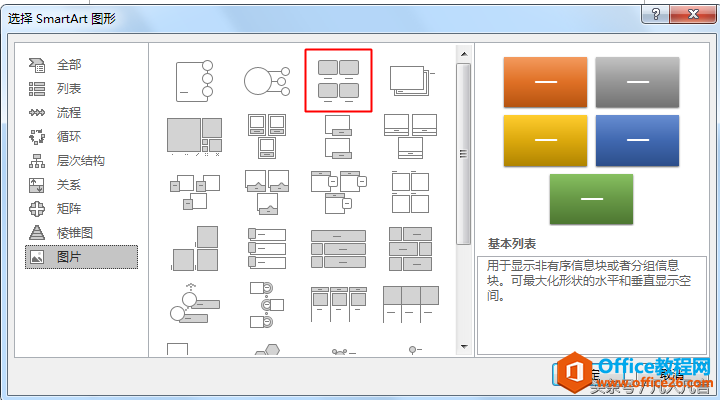
Task: Click the gallery scrollbar down arrow
Action: click(x=464, y=347)
